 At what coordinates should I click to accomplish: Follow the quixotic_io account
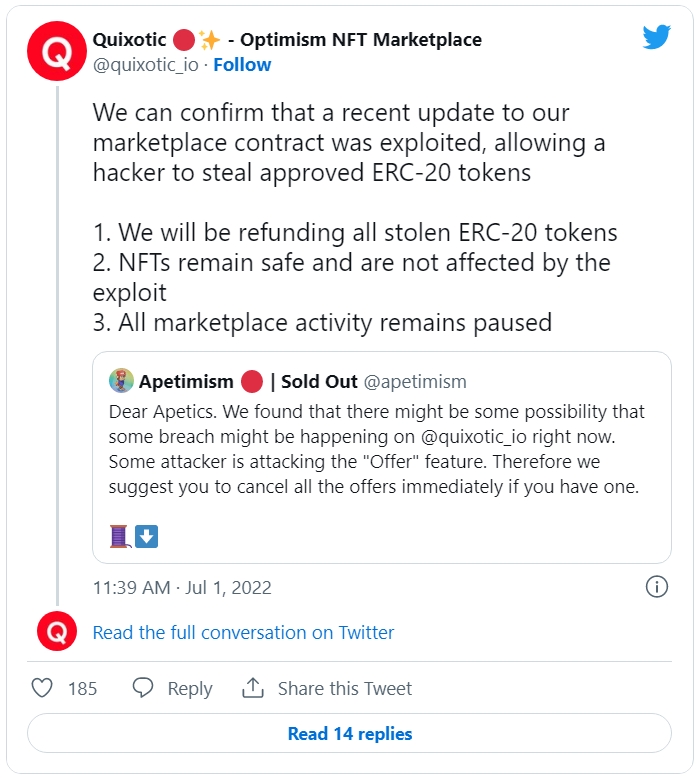point(242,65)
